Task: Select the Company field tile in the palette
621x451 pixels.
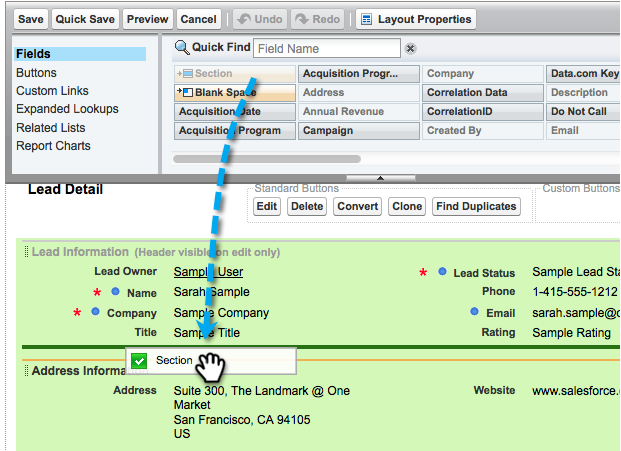Action: pos(483,74)
